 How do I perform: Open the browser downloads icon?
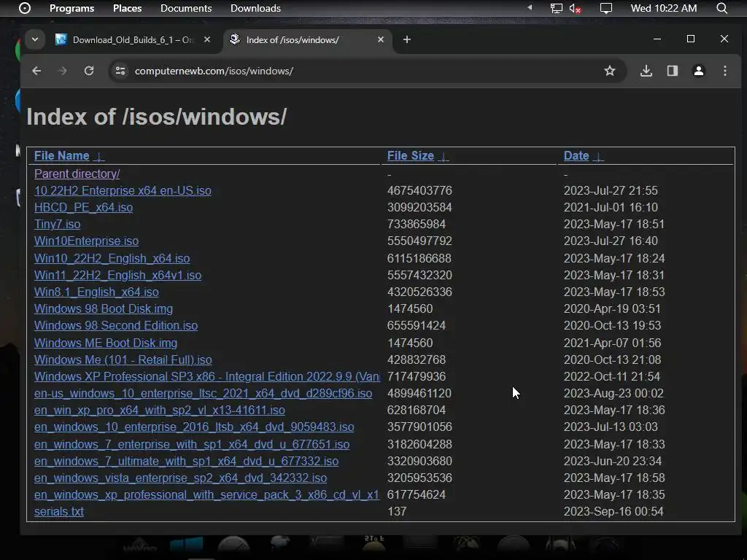646,71
